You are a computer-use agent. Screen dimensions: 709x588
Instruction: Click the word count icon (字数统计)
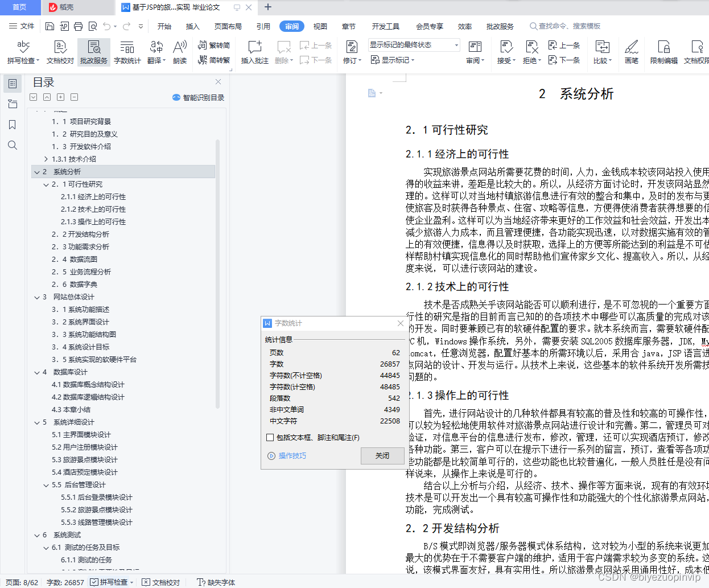click(127, 52)
